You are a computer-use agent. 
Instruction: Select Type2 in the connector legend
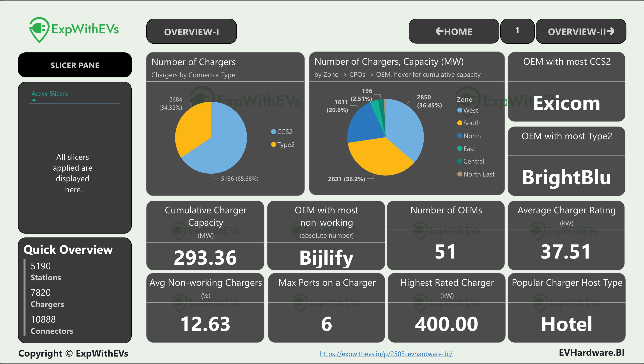pos(283,145)
